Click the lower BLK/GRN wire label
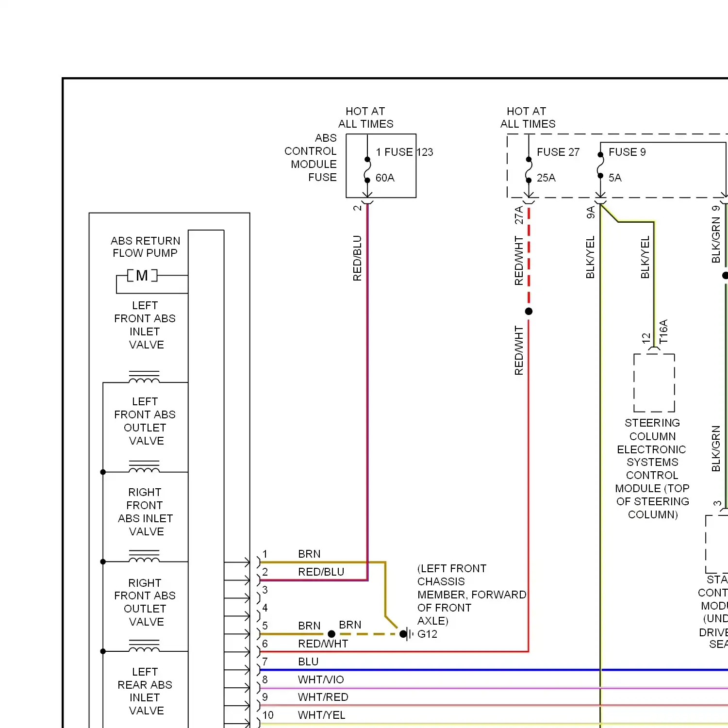Image resolution: width=728 pixels, height=728 pixels. pos(716,448)
